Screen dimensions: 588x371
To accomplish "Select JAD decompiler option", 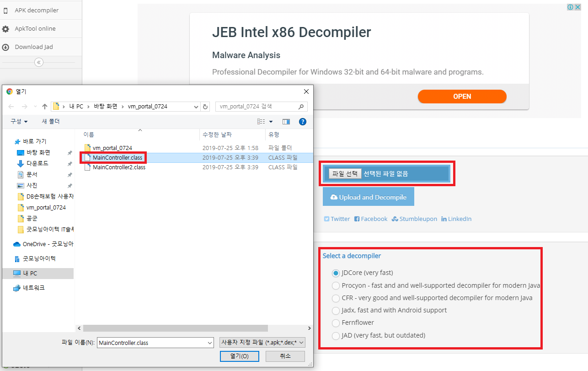I will coord(336,335).
